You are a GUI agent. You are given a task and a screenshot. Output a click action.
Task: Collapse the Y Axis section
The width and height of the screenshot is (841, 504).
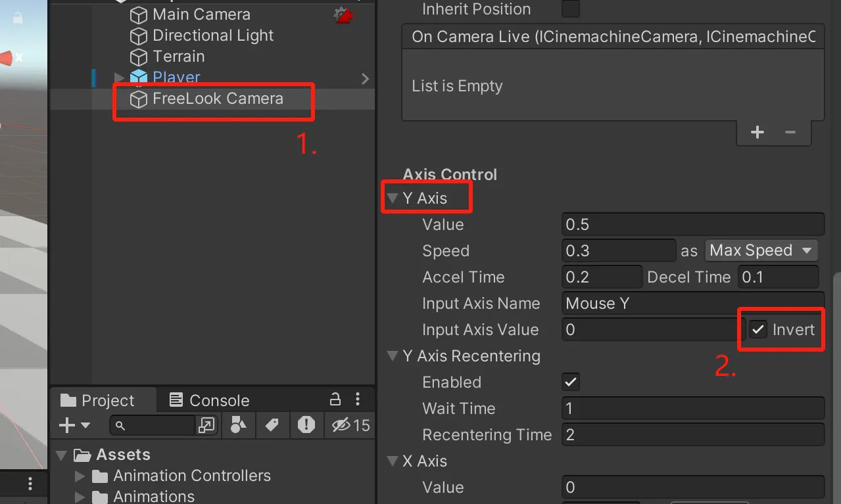393,198
